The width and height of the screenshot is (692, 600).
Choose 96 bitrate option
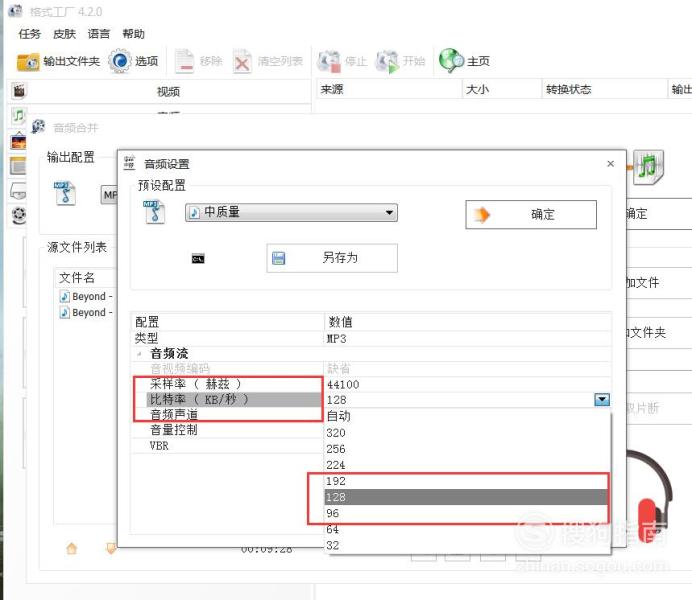pos(467,513)
